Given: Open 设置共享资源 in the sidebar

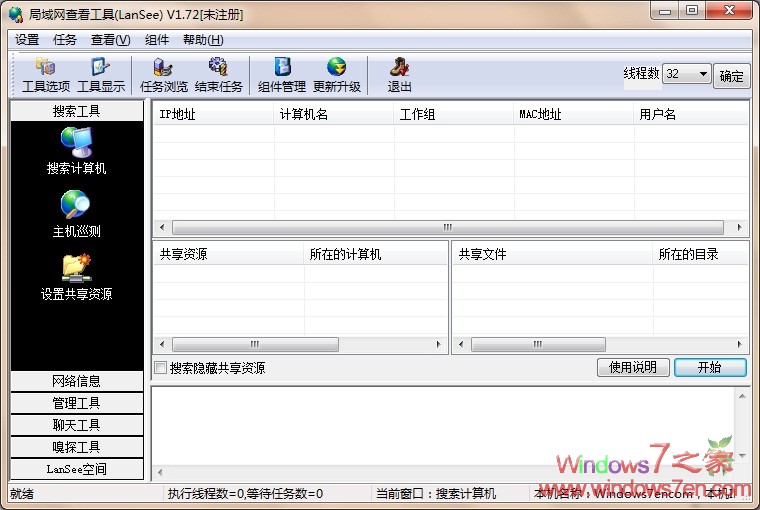Looking at the screenshot, I should coord(76,277).
